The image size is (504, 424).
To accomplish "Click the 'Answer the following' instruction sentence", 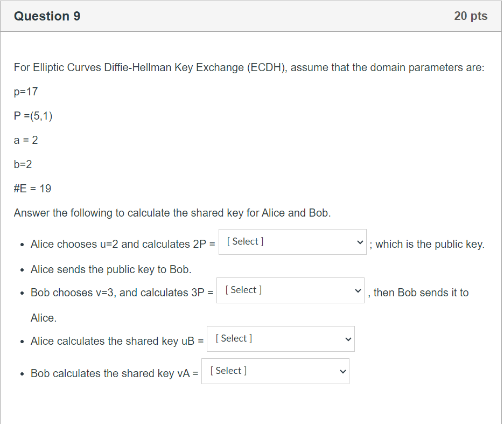I will tap(172, 213).
